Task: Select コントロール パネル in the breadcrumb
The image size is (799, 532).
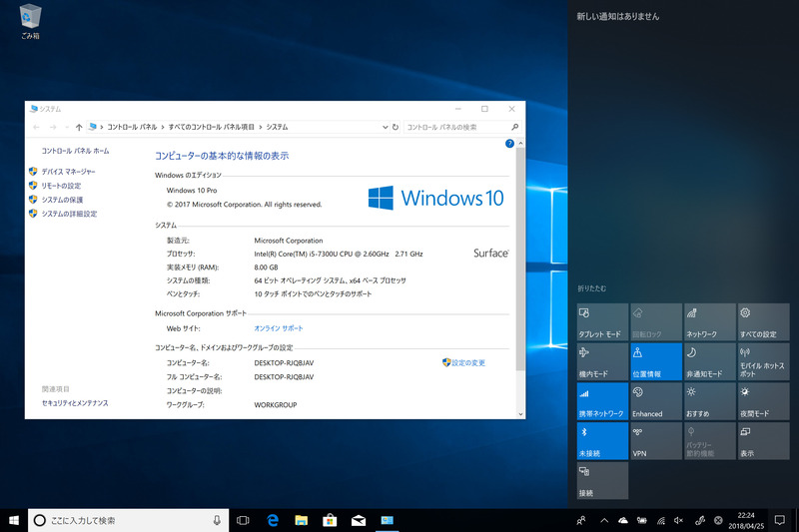Action: click(x=132, y=128)
